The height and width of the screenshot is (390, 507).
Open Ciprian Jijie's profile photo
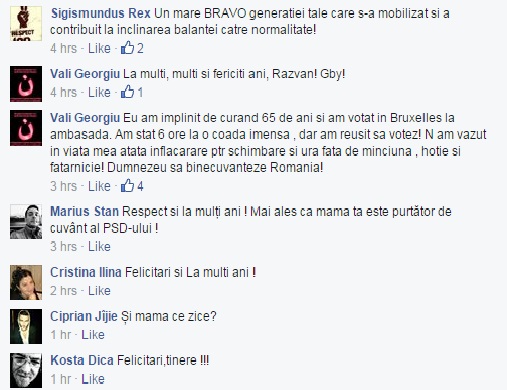pyautogui.click(x=26, y=326)
